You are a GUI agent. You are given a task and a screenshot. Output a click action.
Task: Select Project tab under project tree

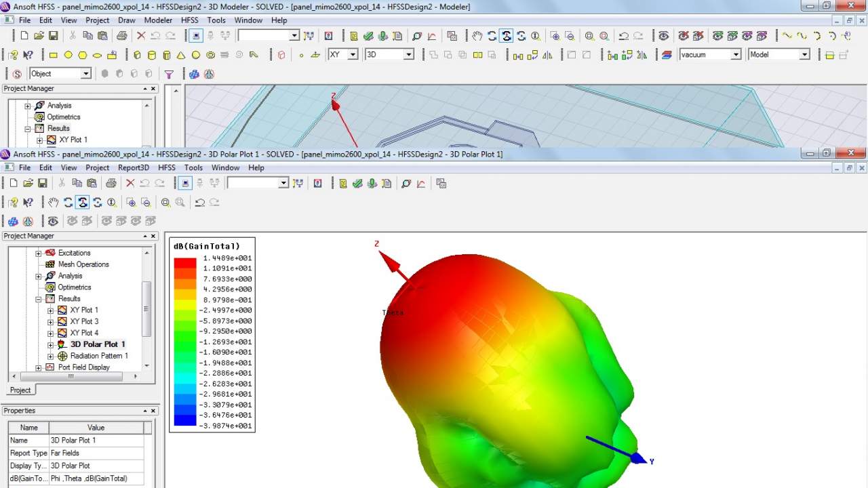tap(20, 390)
